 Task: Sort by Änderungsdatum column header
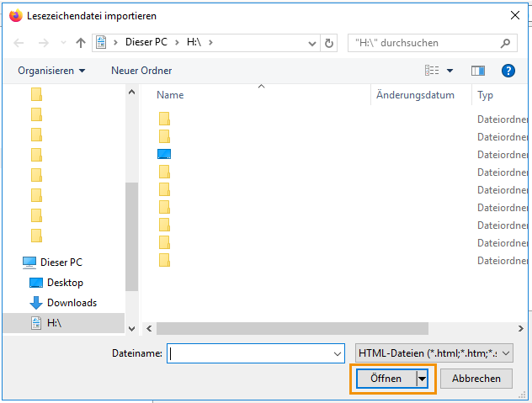pos(415,95)
